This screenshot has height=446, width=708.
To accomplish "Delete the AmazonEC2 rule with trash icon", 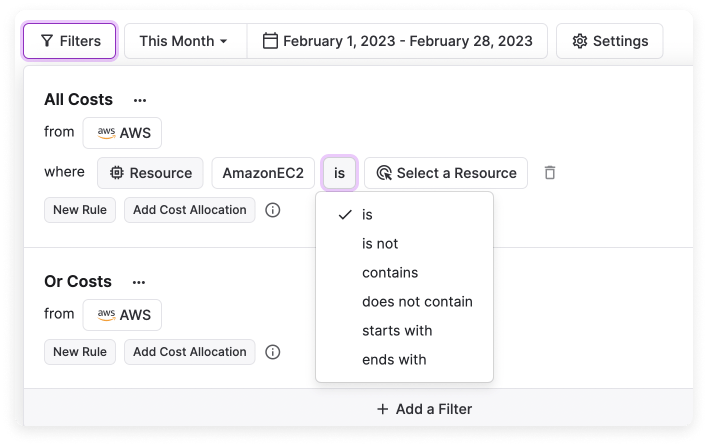I will [x=549, y=173].
